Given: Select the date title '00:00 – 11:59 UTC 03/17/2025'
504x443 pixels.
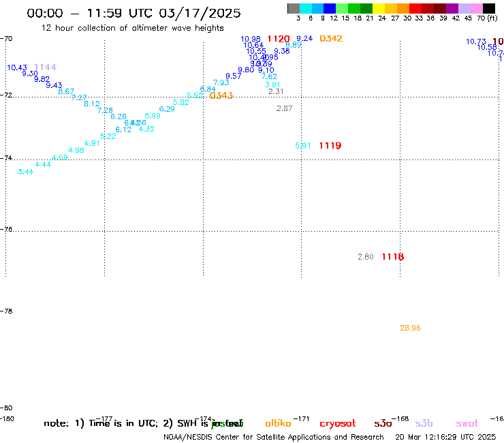Looking at the screenshot, I should pos(133,13).
